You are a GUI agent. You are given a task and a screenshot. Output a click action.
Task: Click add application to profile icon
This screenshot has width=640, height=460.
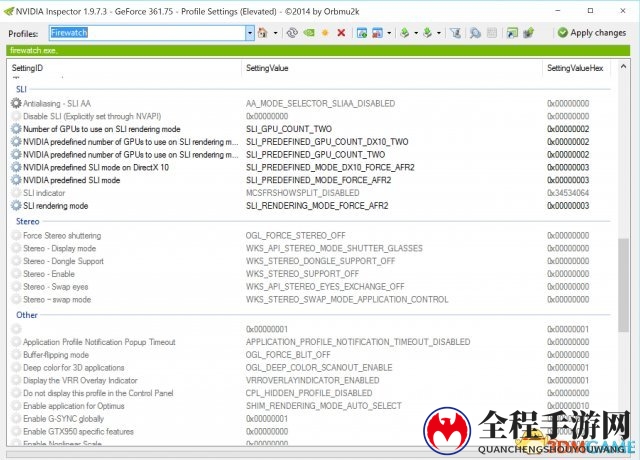(x=362, y=33)
